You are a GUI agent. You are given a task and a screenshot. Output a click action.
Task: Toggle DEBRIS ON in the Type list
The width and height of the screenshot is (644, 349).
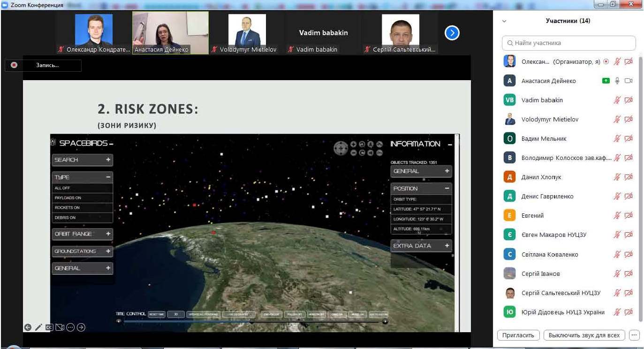pyautogui.click(x=83, y=217)
